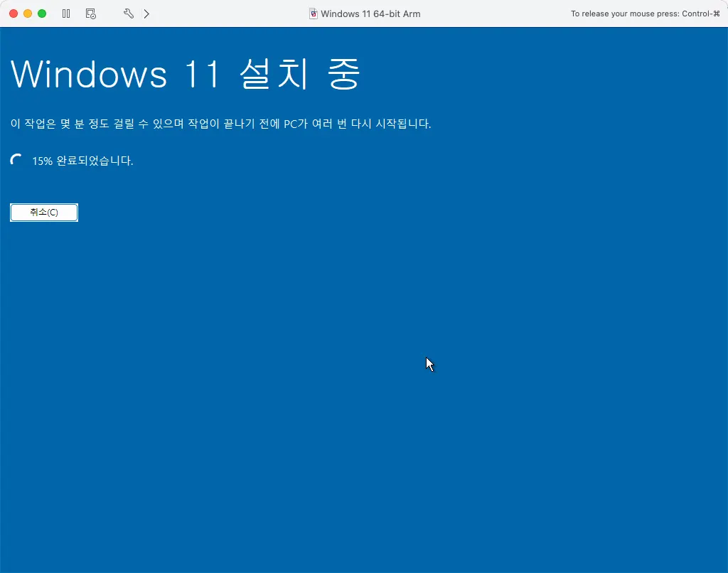This screenshot has width=728, height=573.
Task: Expand the toolbar chevron arrow
Action: click(146, 14)
